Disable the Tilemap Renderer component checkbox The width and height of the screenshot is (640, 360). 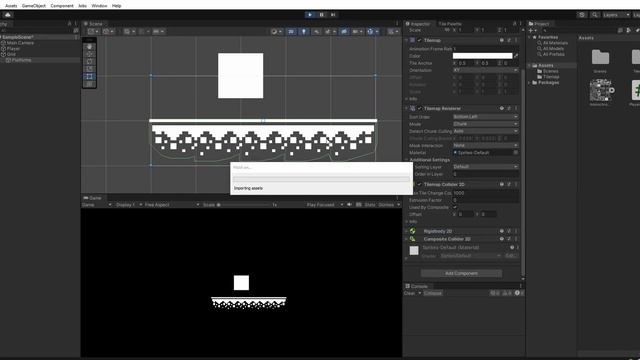pos(419,109)
